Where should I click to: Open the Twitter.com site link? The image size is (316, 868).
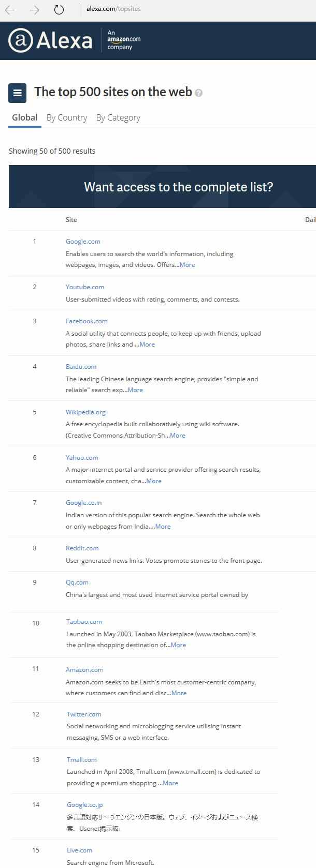point(84,714)
